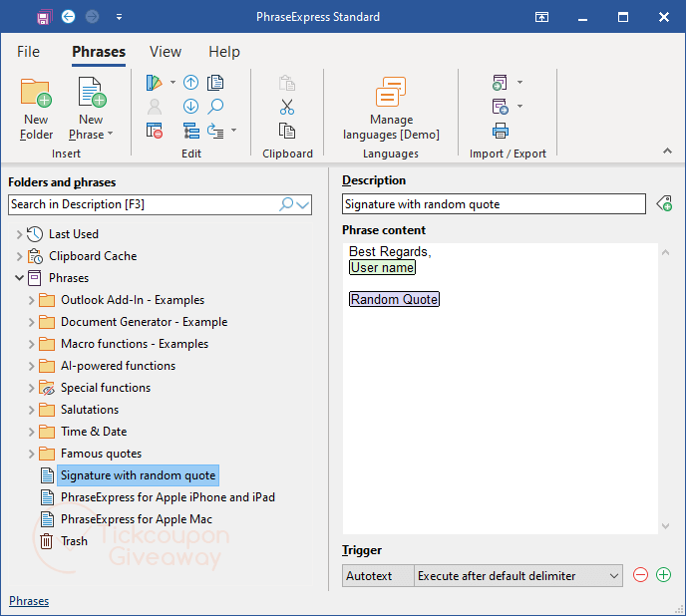The width and height of the screenshot is (686, 616).
Task: Select the Time & Date folder
Action: 94,432
